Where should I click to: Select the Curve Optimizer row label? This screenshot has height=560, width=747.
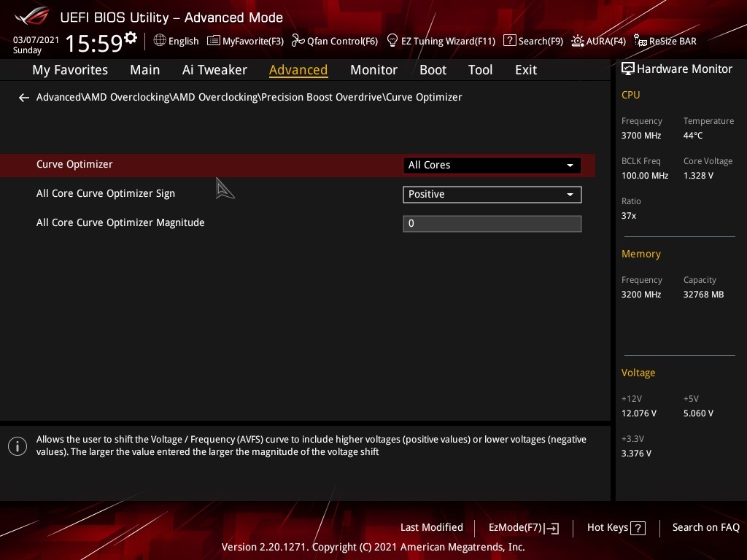pyautogui.click(x=74, y=164)
